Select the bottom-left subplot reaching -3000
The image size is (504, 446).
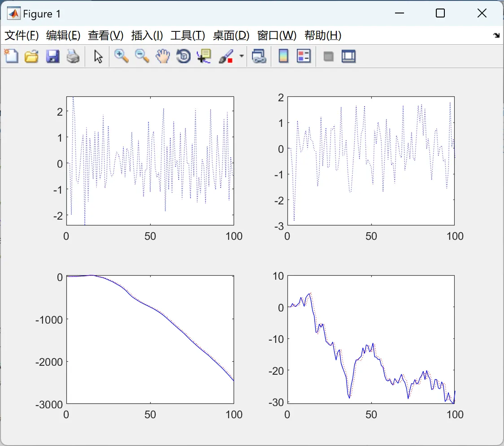coord(150,339)
